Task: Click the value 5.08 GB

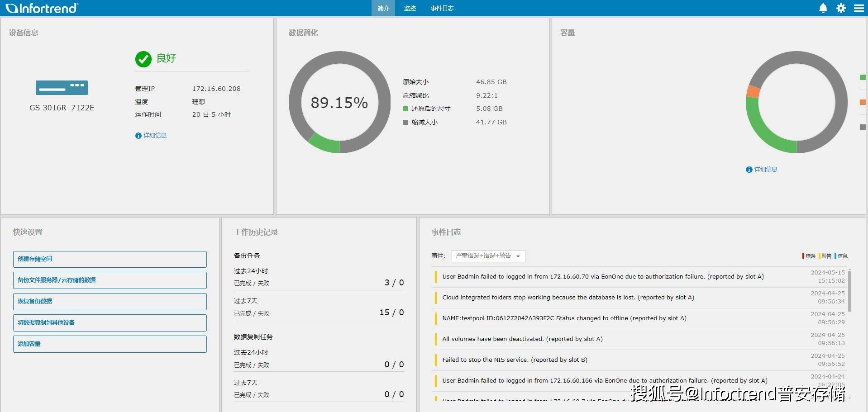Action: pyautogui.click(x=489, y=109)
